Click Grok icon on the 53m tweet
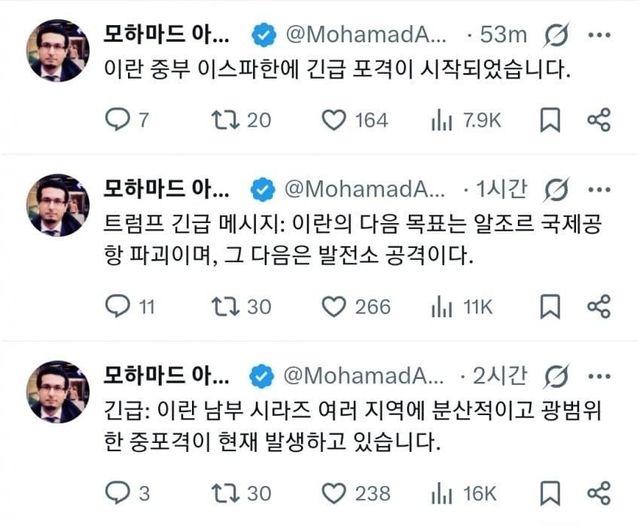 point(552,35)
